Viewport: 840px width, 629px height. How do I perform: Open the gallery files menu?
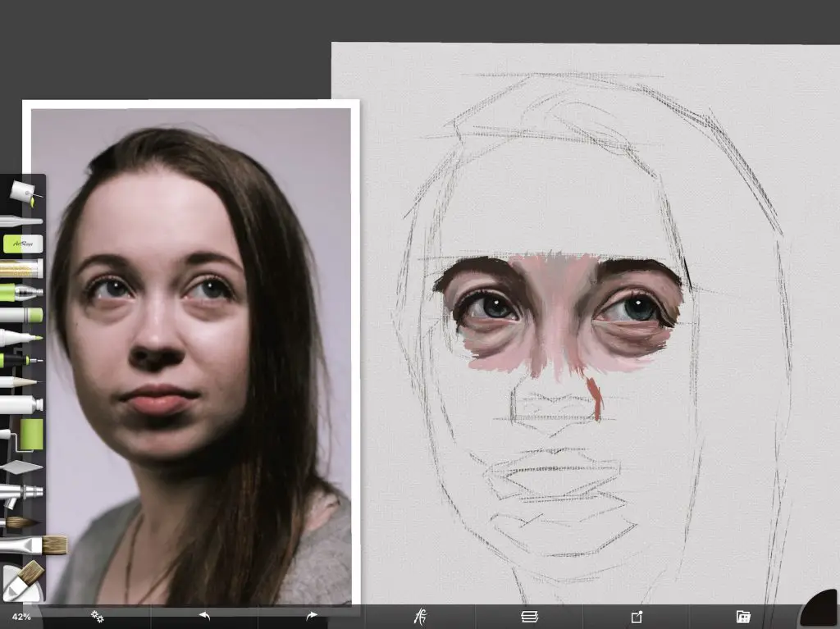(x=743, y=617)
